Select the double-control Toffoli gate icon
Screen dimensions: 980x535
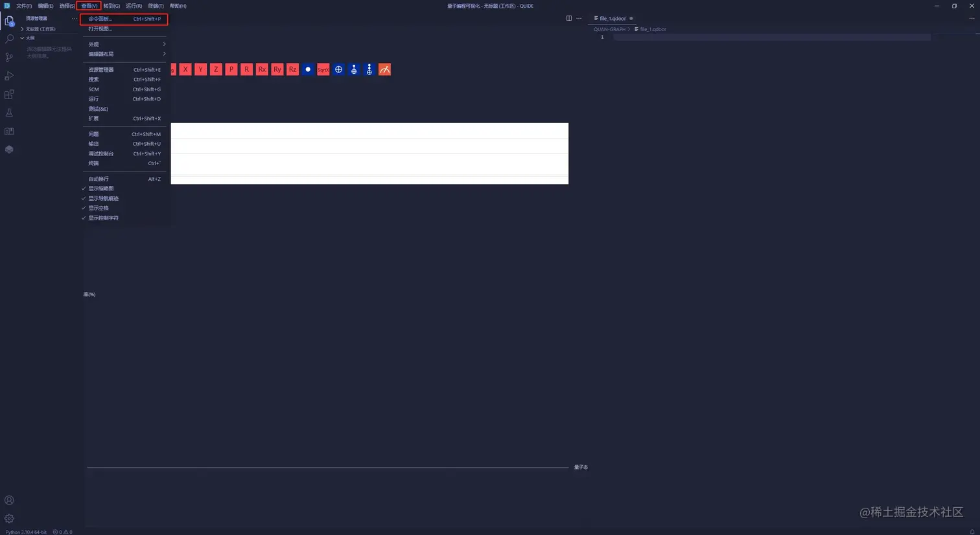tap(369, 69)
